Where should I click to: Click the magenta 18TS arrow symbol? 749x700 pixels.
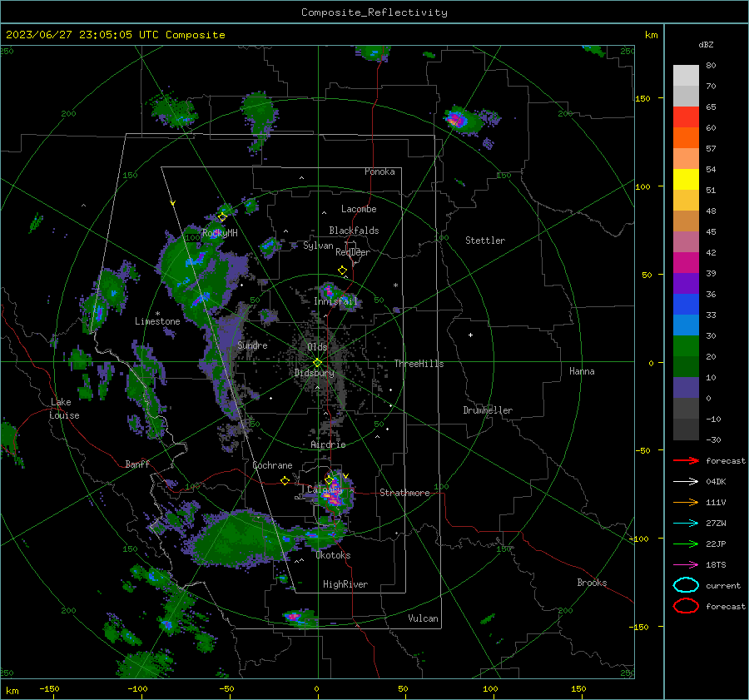tap(686, 565)
